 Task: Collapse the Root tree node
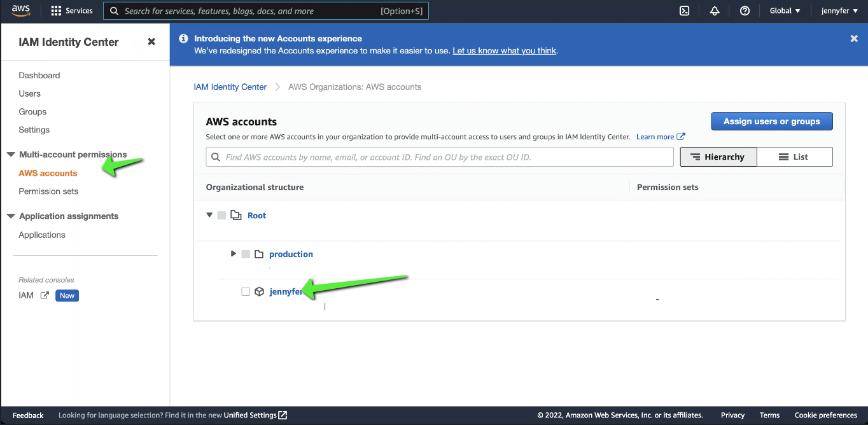(209, 216)
